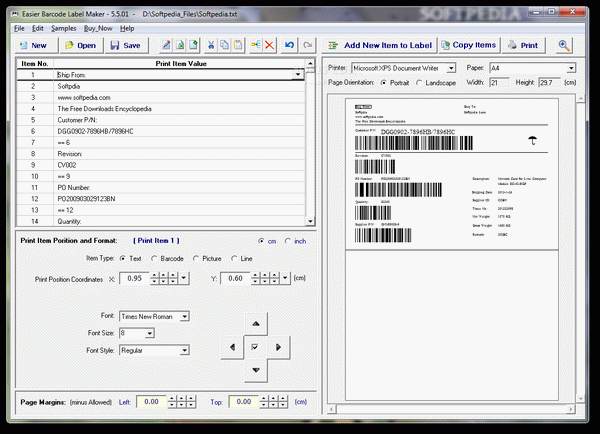
Task: Select Text item type
Action: tap(123, 259)
